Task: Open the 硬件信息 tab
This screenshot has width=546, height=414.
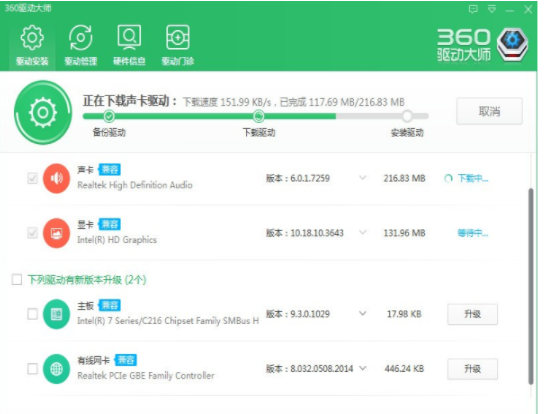Action: click(x=129, y=45)
